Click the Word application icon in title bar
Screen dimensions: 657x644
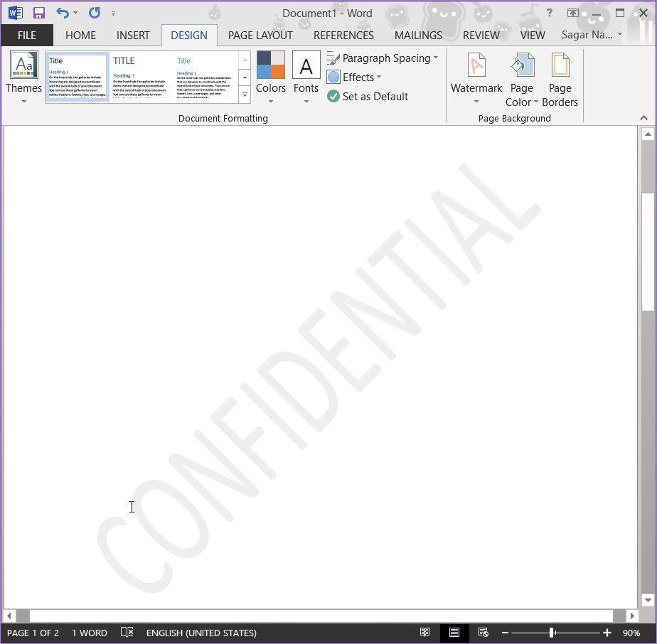16,13
